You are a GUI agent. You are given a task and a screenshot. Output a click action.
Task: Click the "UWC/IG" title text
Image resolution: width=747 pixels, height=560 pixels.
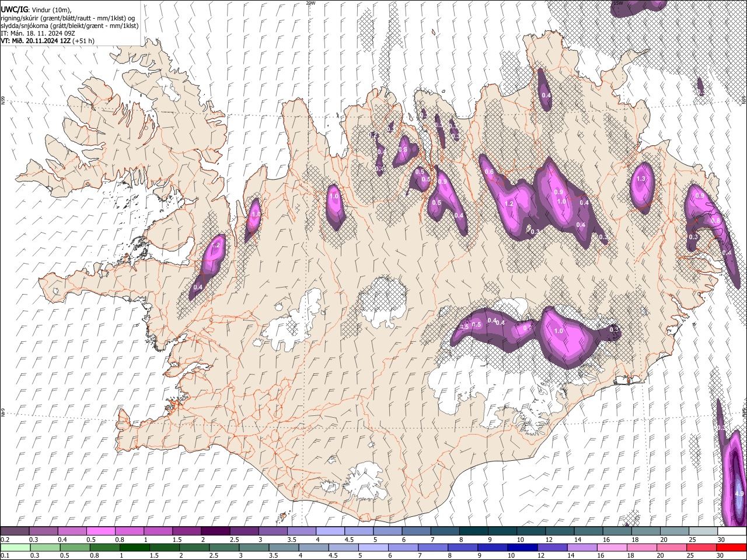point(14,9)
